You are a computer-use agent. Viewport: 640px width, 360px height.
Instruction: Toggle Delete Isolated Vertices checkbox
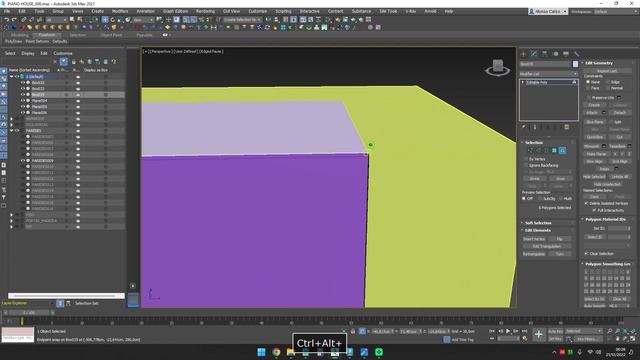587,203
